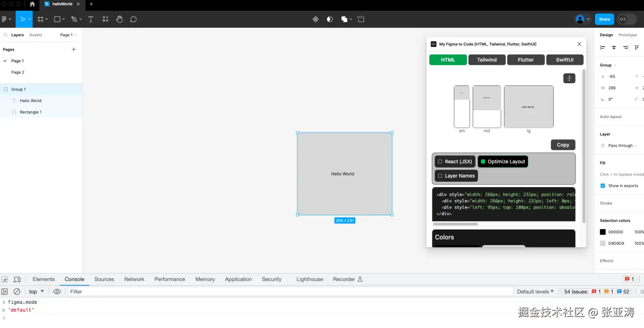Switch to the SwiftUI tab

(565, 60)
